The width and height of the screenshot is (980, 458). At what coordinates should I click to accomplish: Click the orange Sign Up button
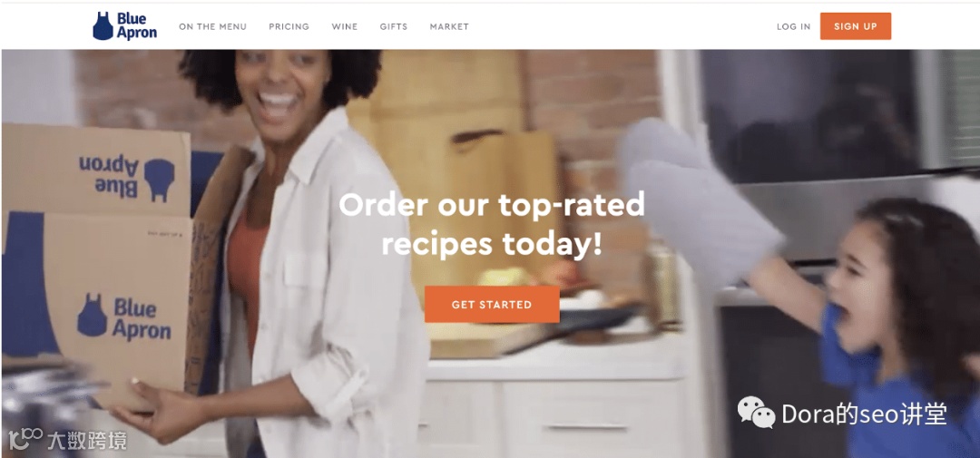(856, 26)
